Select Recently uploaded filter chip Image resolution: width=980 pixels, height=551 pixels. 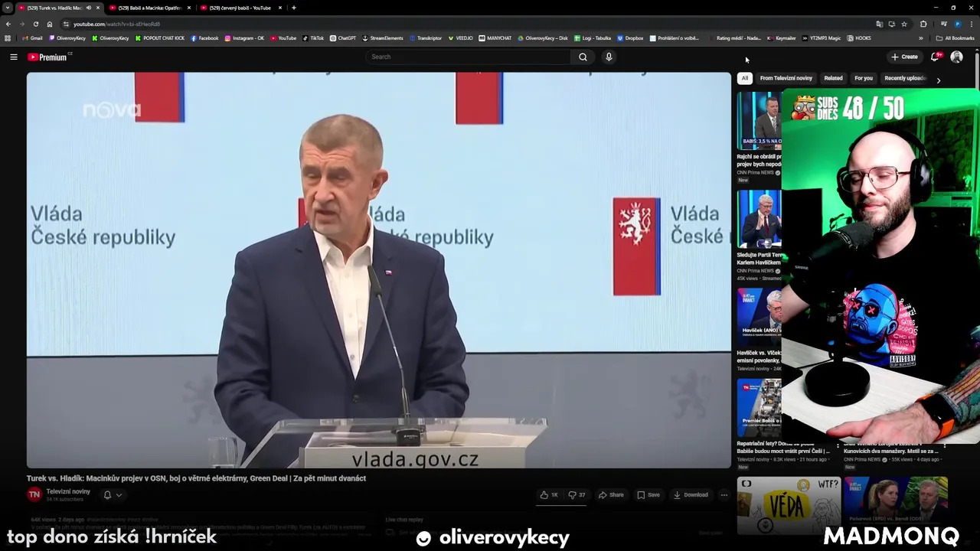(905, 78)
